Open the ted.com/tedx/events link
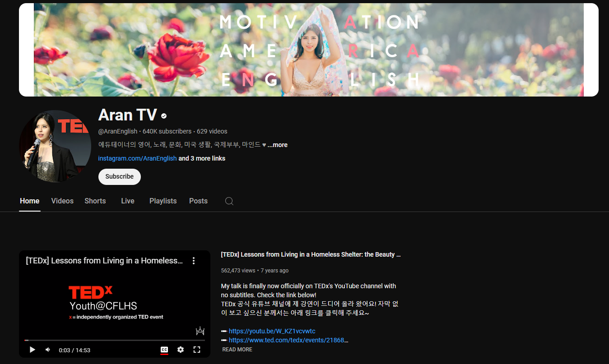This screenshot has height=364, width=609. [x=288, y=340]
